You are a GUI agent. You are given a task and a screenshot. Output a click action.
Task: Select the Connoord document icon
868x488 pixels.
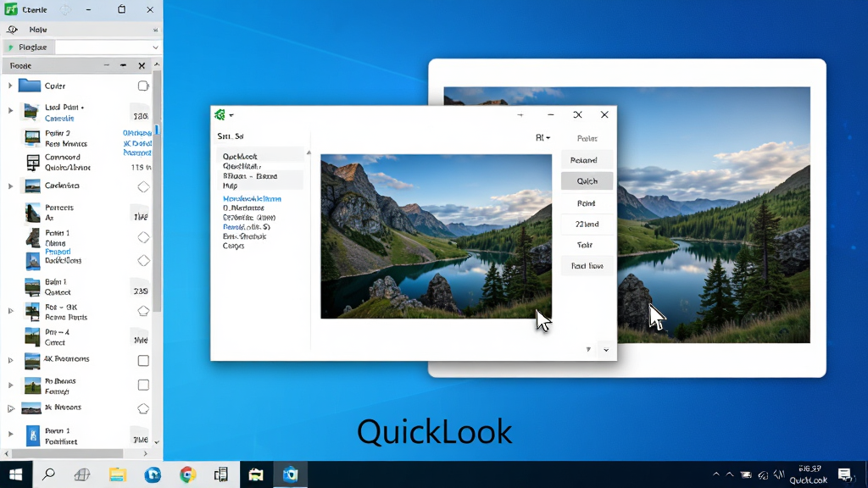pos(33,162)
